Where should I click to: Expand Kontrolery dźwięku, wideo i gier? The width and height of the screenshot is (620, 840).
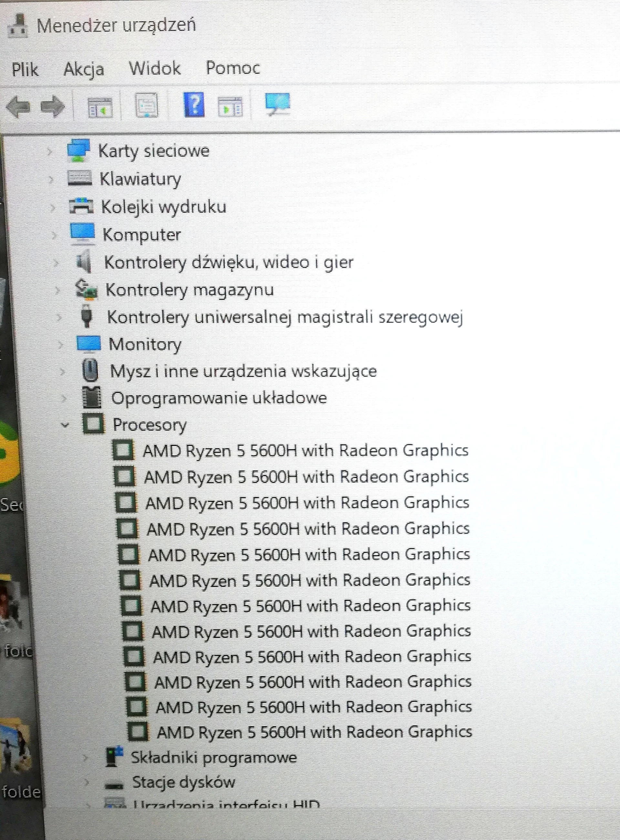(x=56, y=263)
